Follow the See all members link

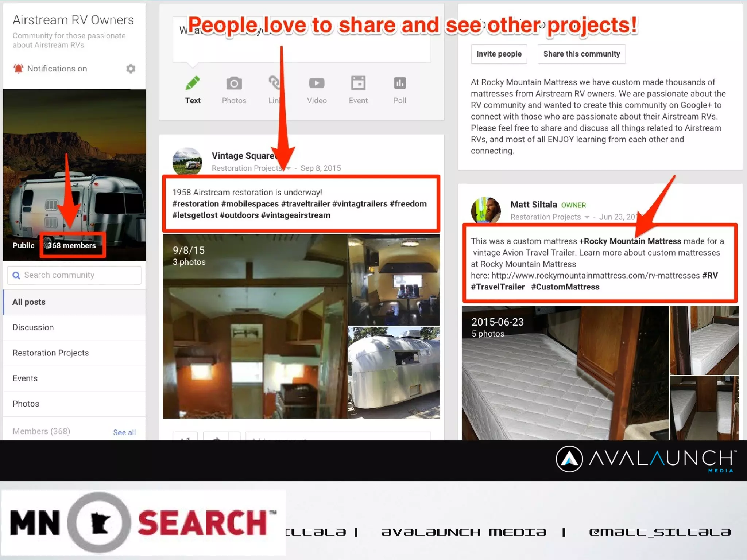pos(124,432)
